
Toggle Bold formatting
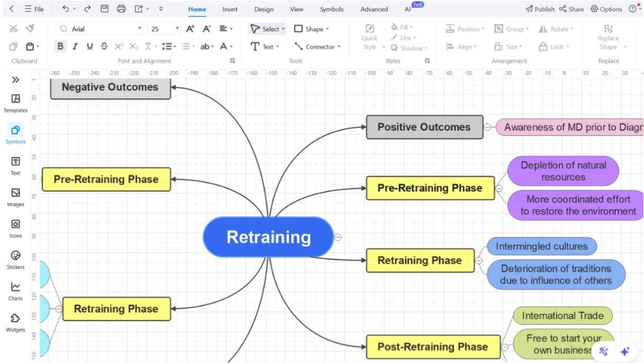60,46
